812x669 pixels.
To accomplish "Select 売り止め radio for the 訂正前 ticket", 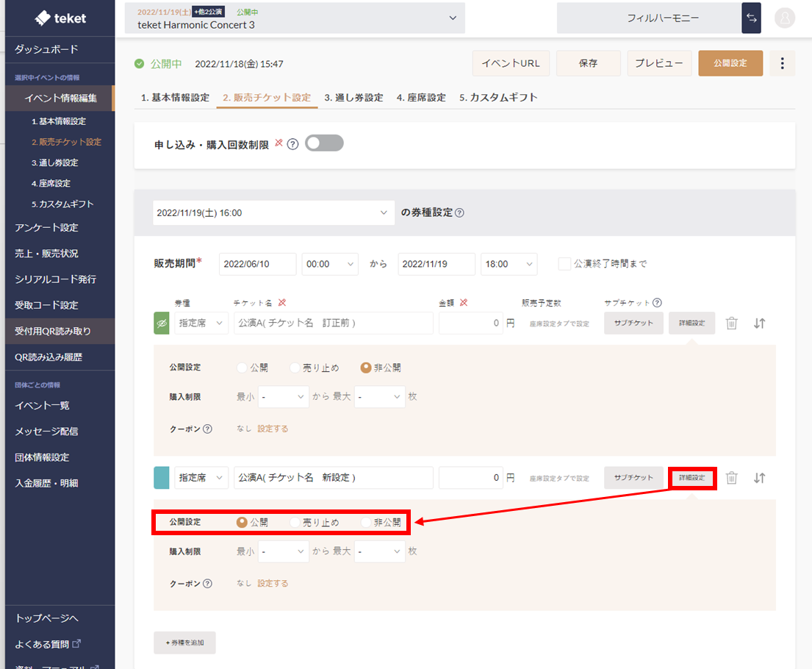I will 295,368.
